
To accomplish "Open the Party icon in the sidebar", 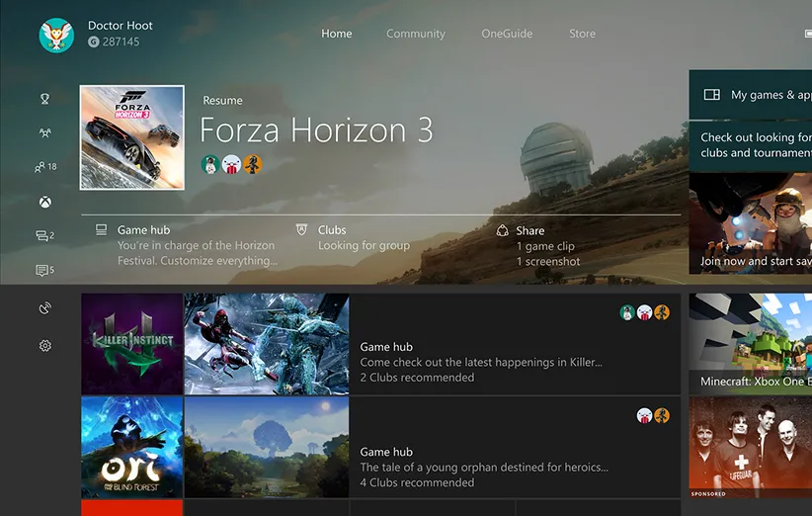I will (x=44, y=133).
